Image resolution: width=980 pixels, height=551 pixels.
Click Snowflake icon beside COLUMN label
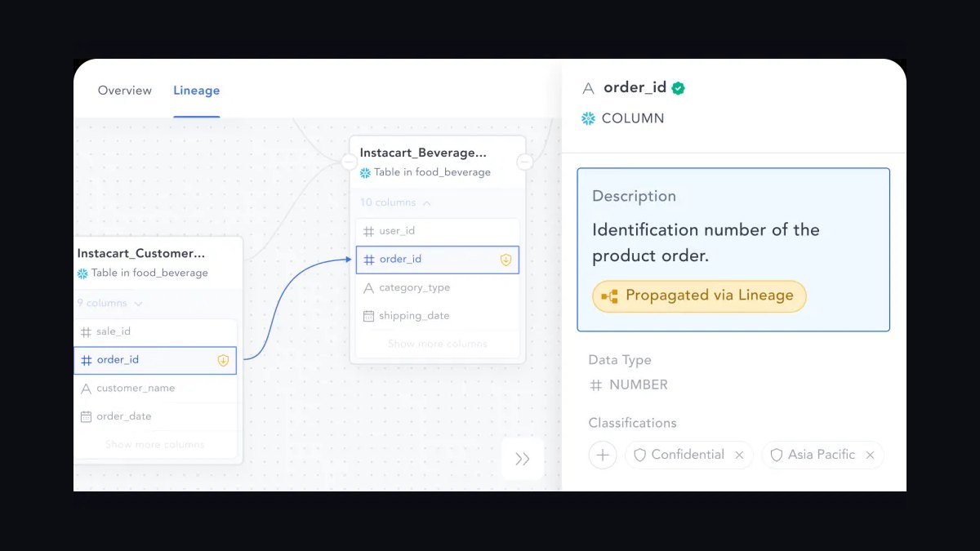[588, 118]
